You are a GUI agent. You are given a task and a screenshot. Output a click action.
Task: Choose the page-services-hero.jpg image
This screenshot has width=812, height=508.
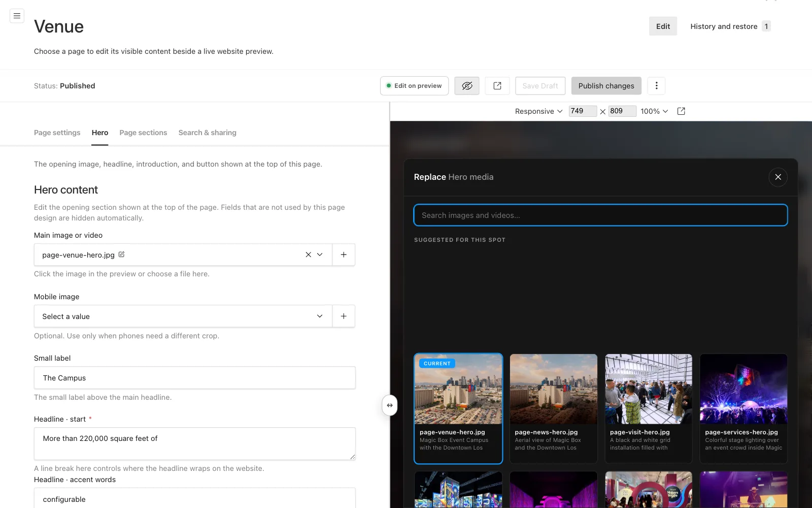743,408
